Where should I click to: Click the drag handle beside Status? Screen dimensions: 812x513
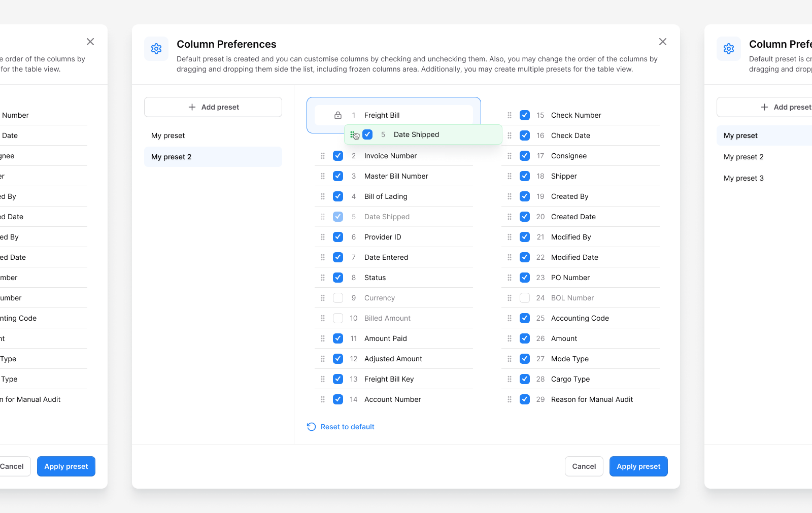pos(323,278)
